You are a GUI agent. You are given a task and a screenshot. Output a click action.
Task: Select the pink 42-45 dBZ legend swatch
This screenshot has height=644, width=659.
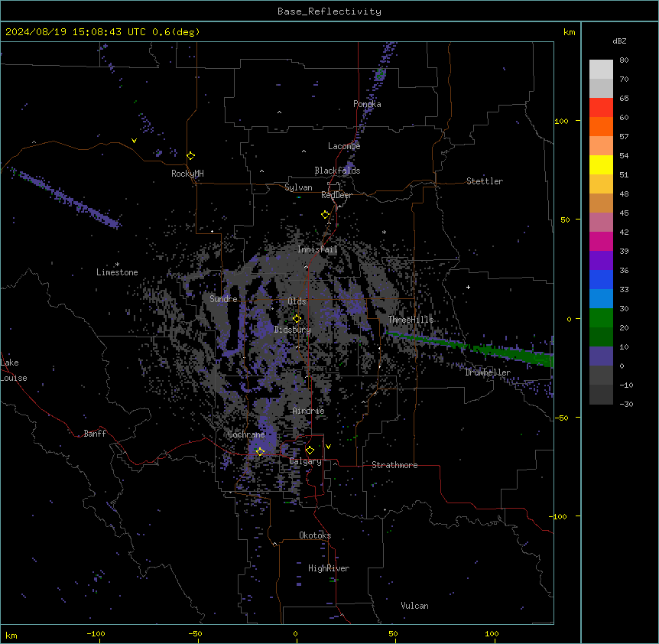pyautogui.click(x=601, y=223)
